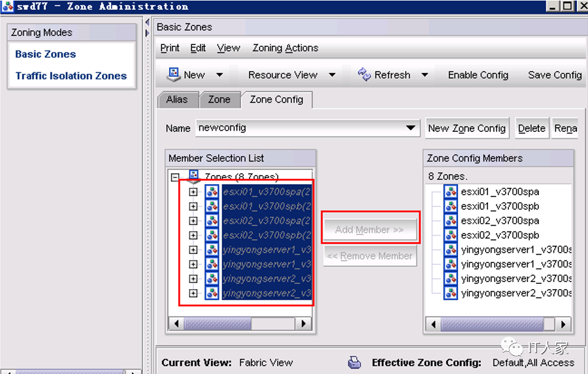Click the Rename zone config button
This screenshot has height=374, width=588.
point(565,128)
